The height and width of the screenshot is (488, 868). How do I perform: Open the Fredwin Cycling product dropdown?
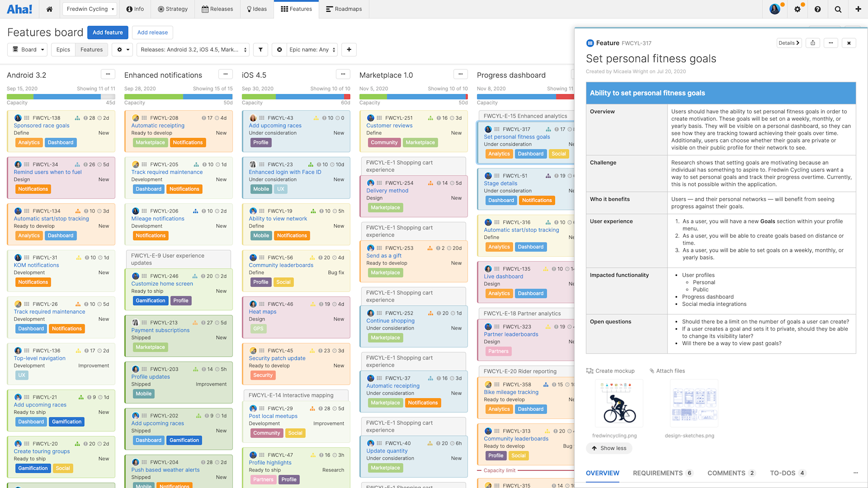[89, 9]
